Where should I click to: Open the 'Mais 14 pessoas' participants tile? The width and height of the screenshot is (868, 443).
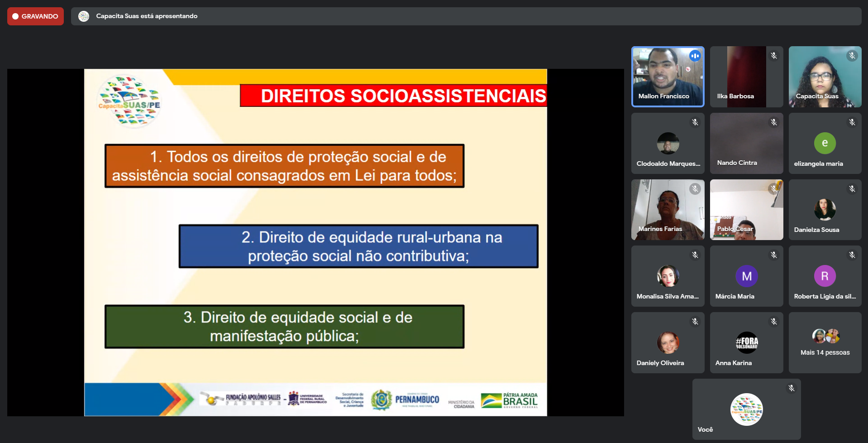point(825,343)
